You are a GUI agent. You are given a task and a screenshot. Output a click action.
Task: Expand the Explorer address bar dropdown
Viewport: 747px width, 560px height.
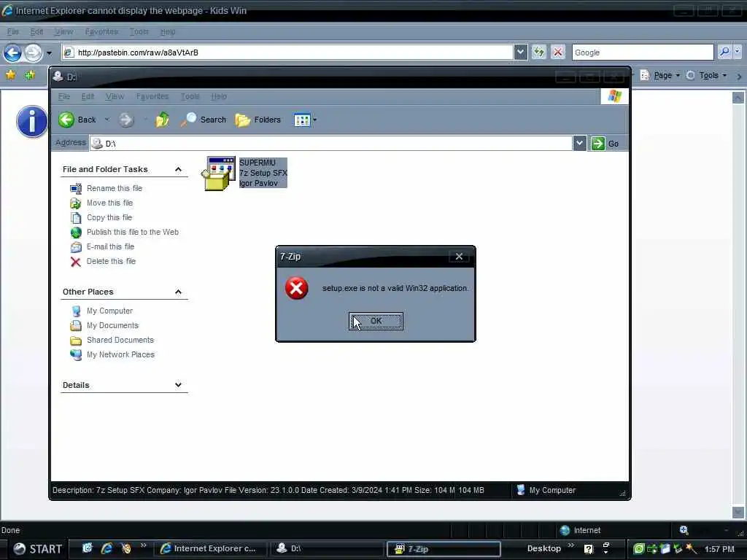(579, 144)
